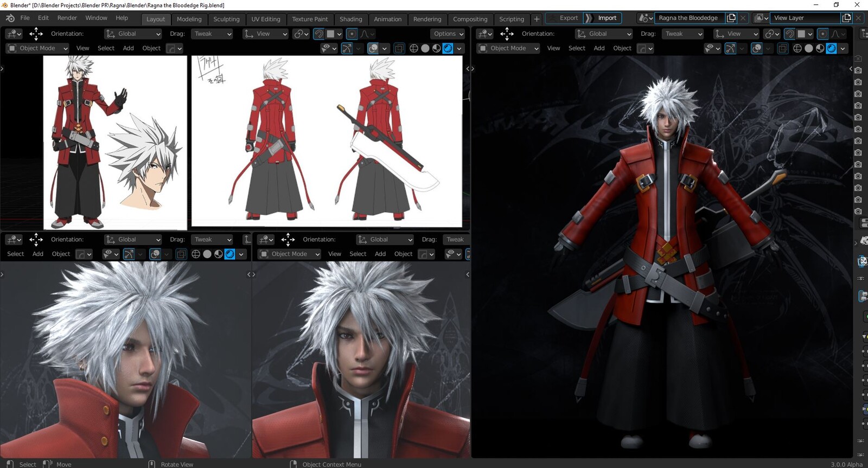Toggle gizmos in full-body viewport

click(x=730, y=48)
